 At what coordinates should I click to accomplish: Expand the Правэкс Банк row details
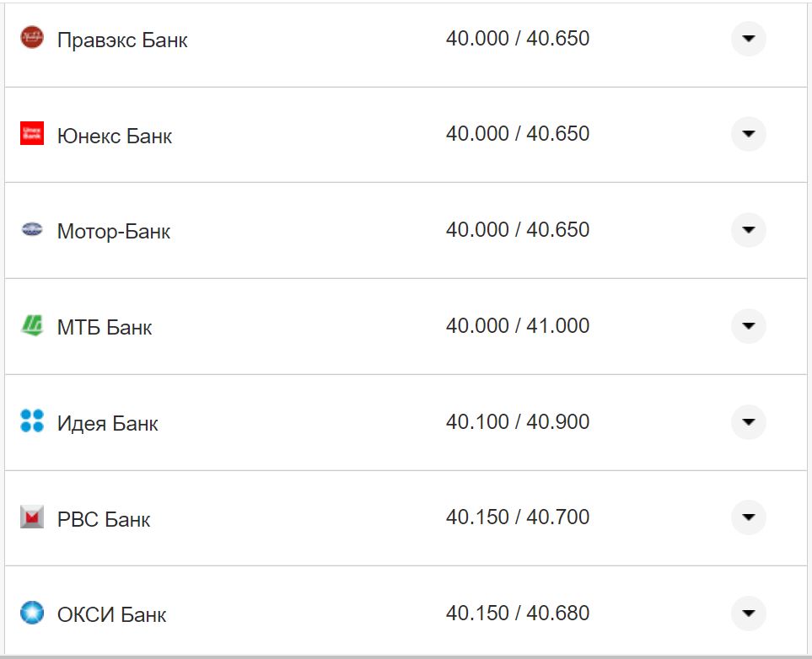point(748,39)
